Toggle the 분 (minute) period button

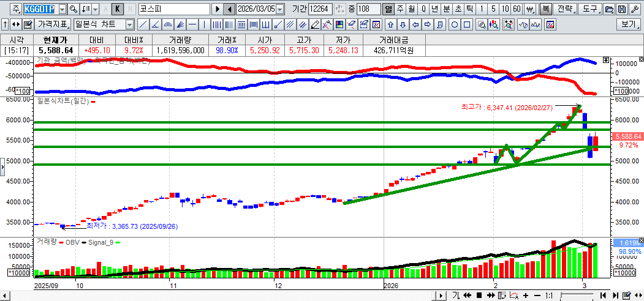click(446, 9)
